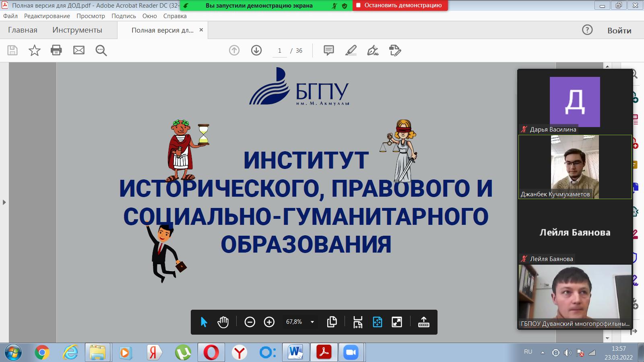This screenshot has height=362, width=644.
Task: Zoom out with minus icon
Action: pyautogui.click(x=250, y=322)
